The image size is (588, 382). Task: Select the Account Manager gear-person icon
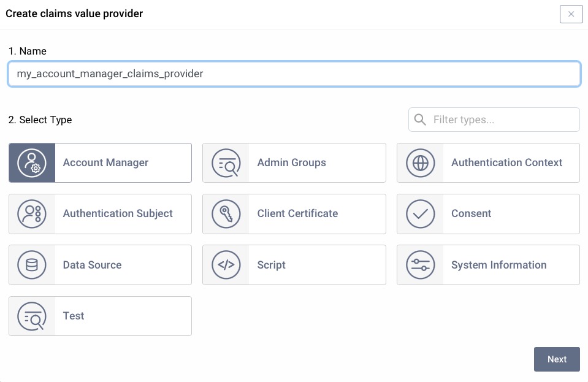point(32,162)
